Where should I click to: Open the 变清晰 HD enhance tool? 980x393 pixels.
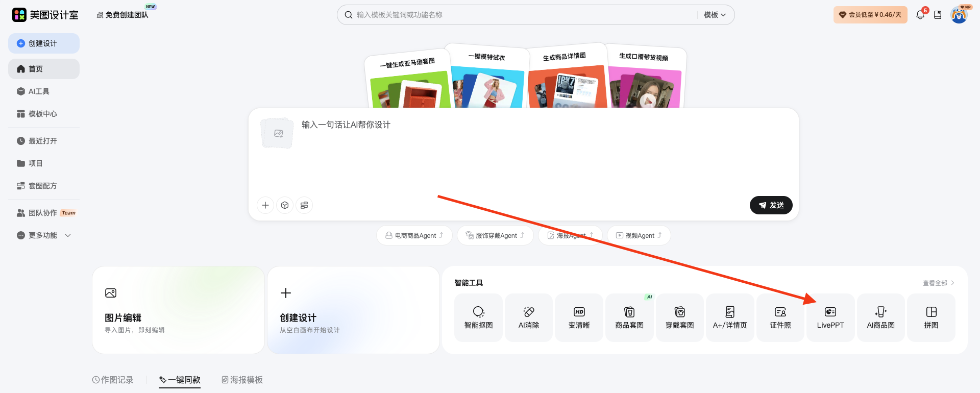(579, 317)
